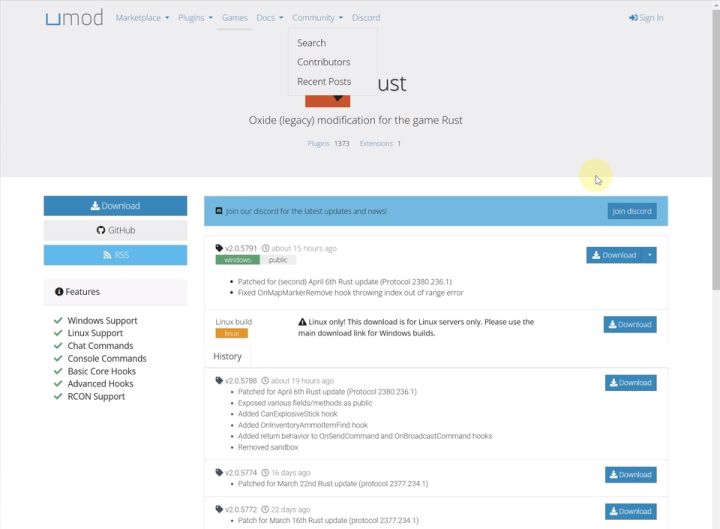Select Recent Posts from Community menu

[x=324, y=81]
